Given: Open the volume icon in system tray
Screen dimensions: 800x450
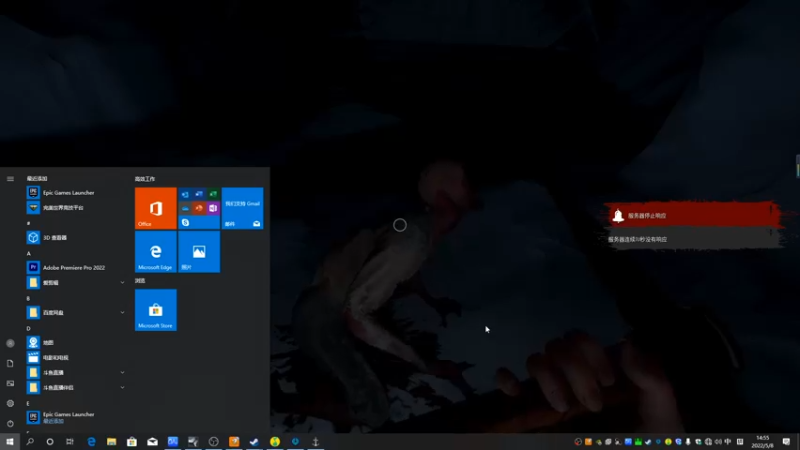Looking at the screenshot, I should coord(718,442).
